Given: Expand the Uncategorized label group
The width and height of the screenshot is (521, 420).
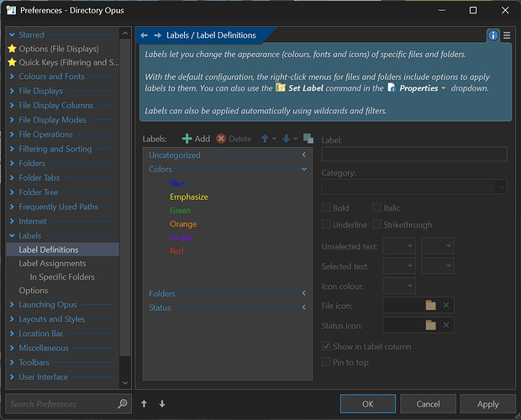Looking at the screenshot, I should 304,155.
